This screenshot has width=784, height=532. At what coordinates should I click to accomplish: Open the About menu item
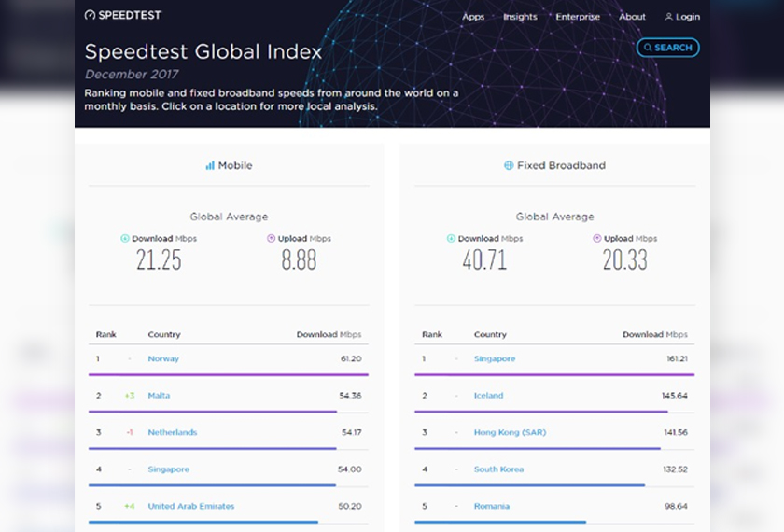click(632, 17)
